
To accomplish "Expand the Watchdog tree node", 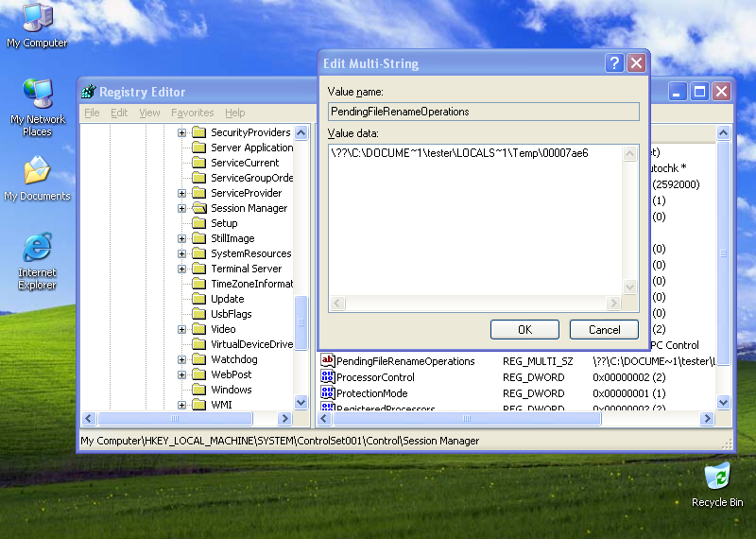I will (181, 359).
